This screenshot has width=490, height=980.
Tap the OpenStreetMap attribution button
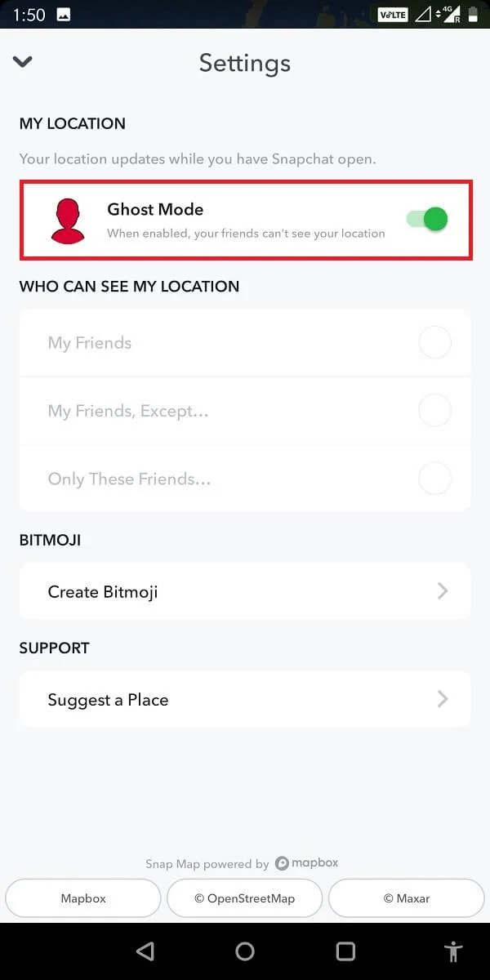[x=244, y=898]
